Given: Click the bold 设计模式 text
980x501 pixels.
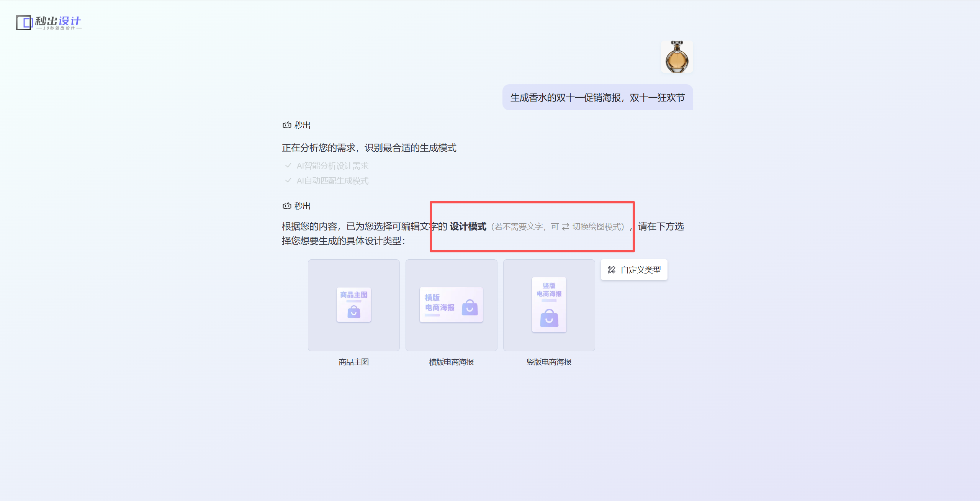Looking at the screenshot, I should point(468,226).
